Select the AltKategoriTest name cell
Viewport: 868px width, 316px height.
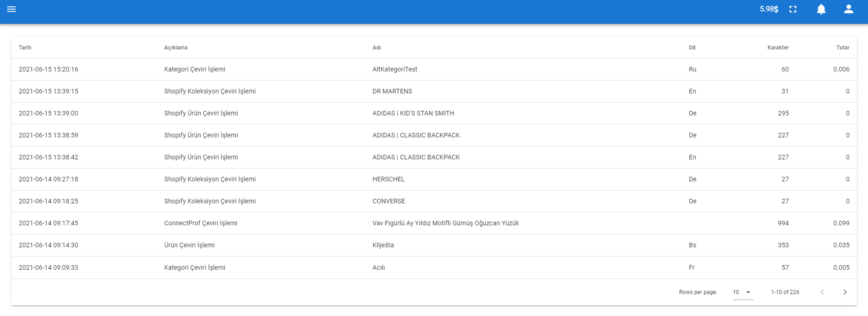point(395,70)
